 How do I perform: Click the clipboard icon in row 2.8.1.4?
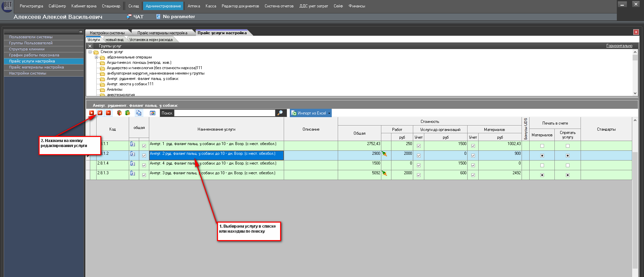[x=132, y=164]
